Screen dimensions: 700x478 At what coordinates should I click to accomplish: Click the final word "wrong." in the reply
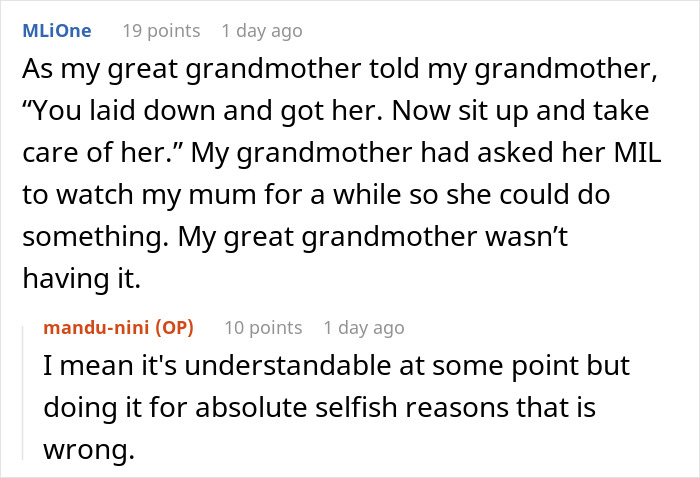click(x=88, y=450)
